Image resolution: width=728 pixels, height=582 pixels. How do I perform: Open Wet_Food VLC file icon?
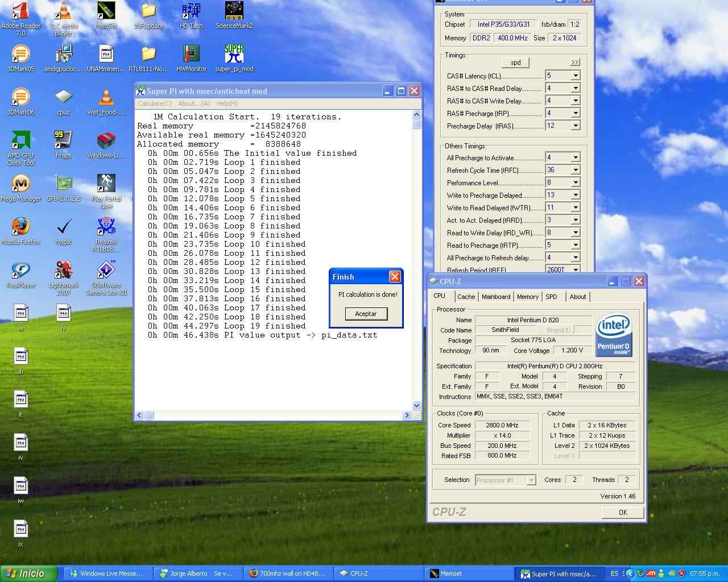pyautogui.click(x=106, y=101)
